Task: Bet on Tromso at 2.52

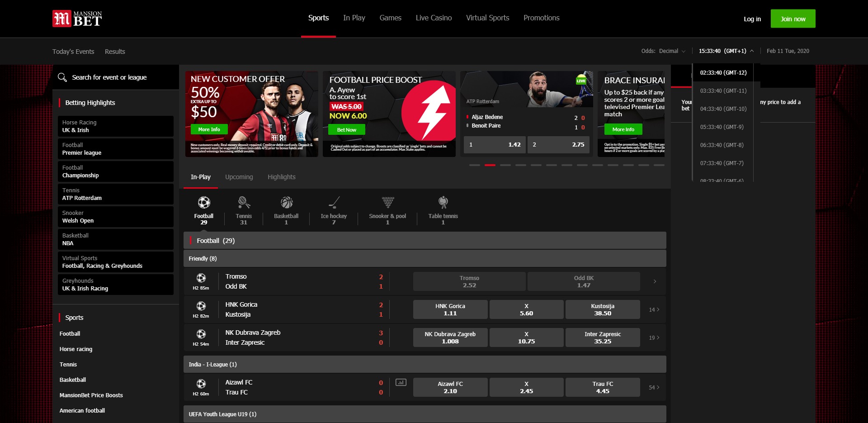Action: tap(469, 281)
